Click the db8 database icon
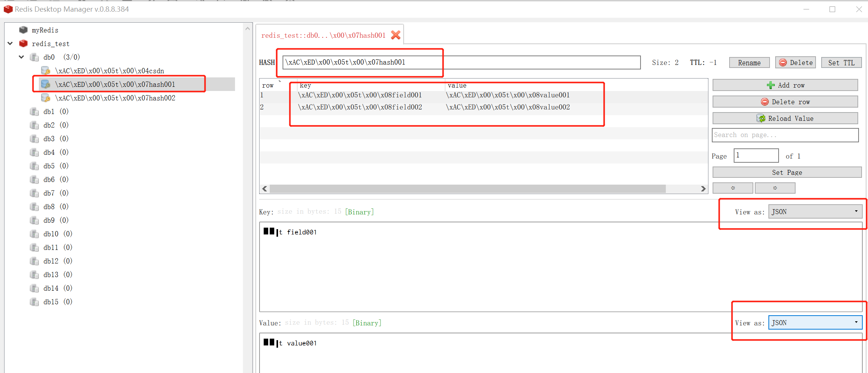 [x=34, y=207]
